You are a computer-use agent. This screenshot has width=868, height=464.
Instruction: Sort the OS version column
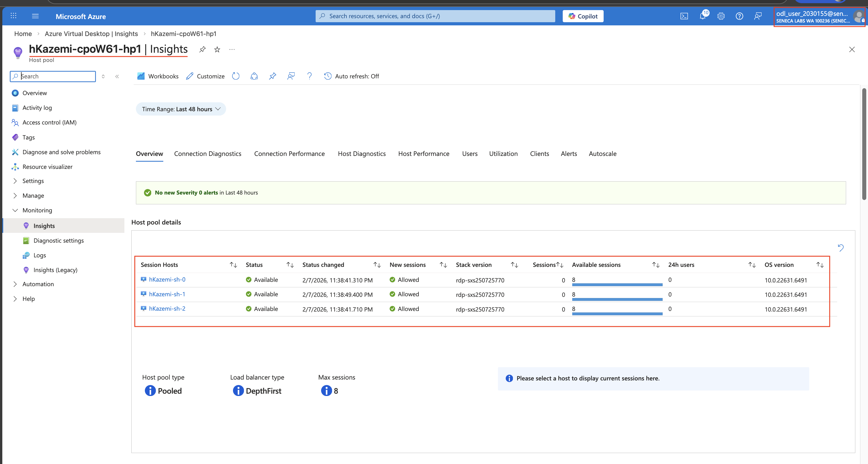pos(820,265)
